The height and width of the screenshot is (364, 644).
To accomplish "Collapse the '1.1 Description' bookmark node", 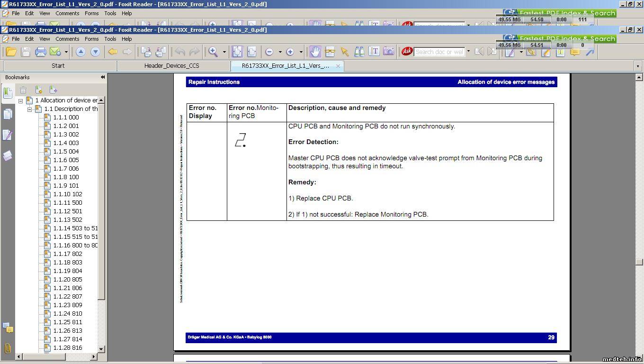I will click(29, 109).
